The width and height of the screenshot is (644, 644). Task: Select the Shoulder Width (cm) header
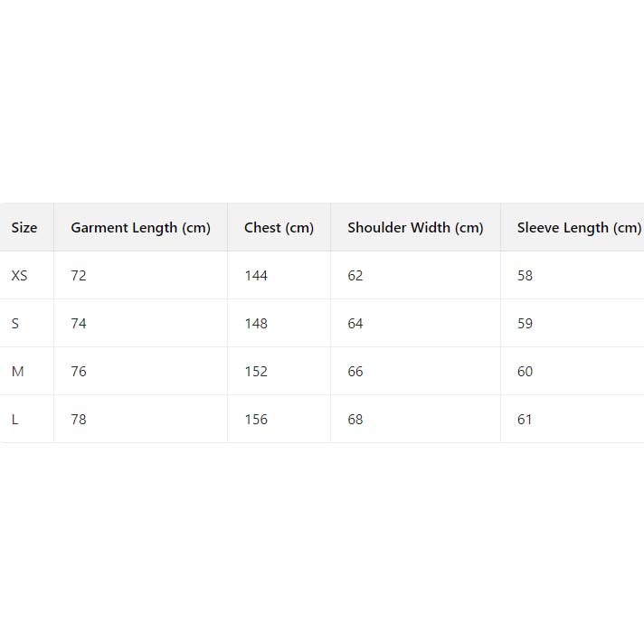click(415, 228)
